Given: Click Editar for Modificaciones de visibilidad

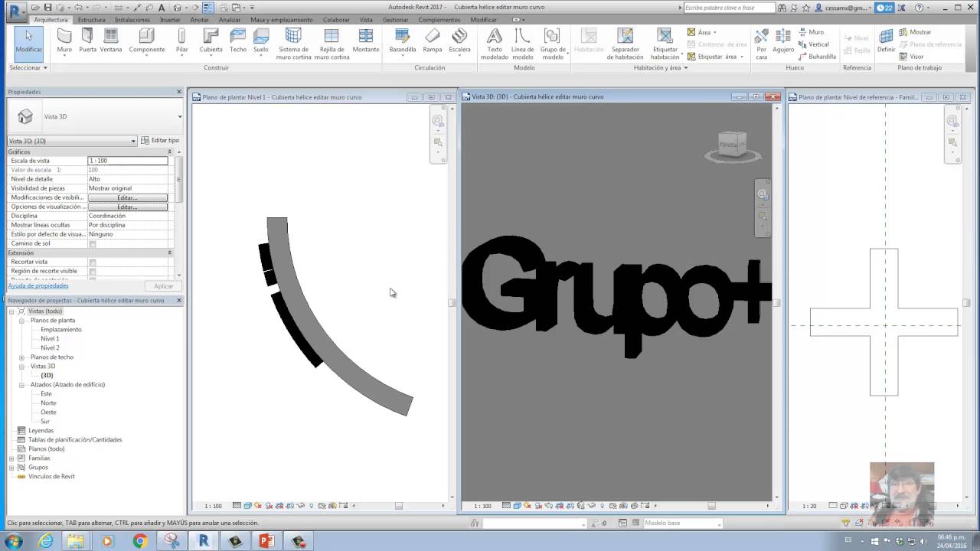Looking at the screenshot, I should tap(128, 198).
